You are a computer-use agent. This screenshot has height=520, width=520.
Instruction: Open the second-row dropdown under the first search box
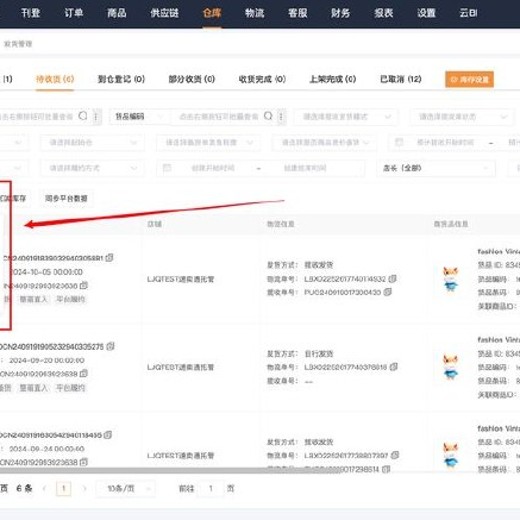[93, 143]
